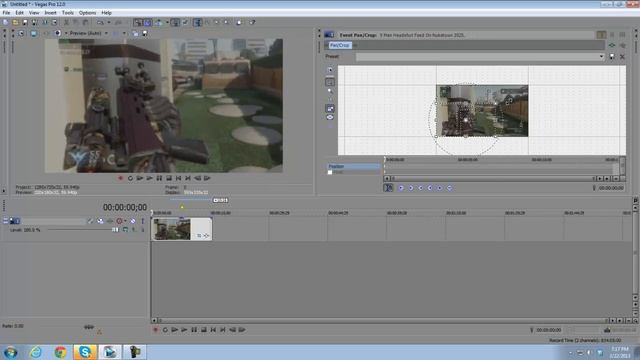Select the video clip thumbnail on the timeline

172,229
